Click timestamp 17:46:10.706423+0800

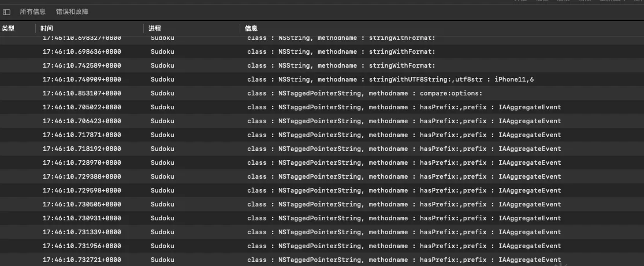[82, 121]
